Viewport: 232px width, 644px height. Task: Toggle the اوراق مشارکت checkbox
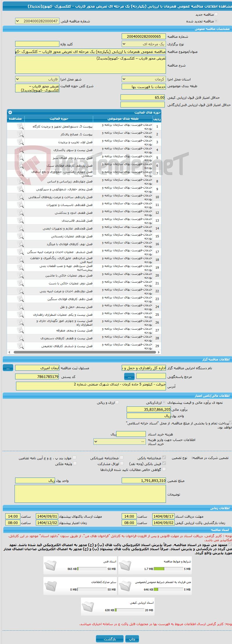(x=122, y=463)
